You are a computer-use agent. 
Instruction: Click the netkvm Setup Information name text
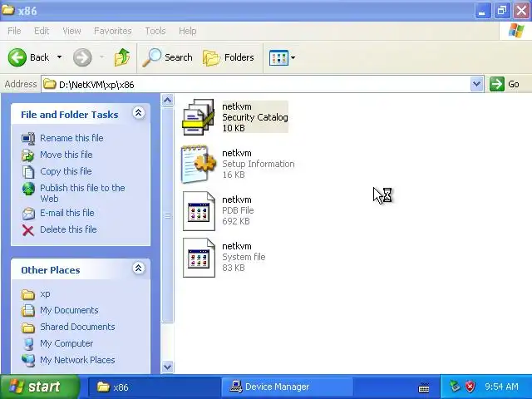[x=236, y=153]
